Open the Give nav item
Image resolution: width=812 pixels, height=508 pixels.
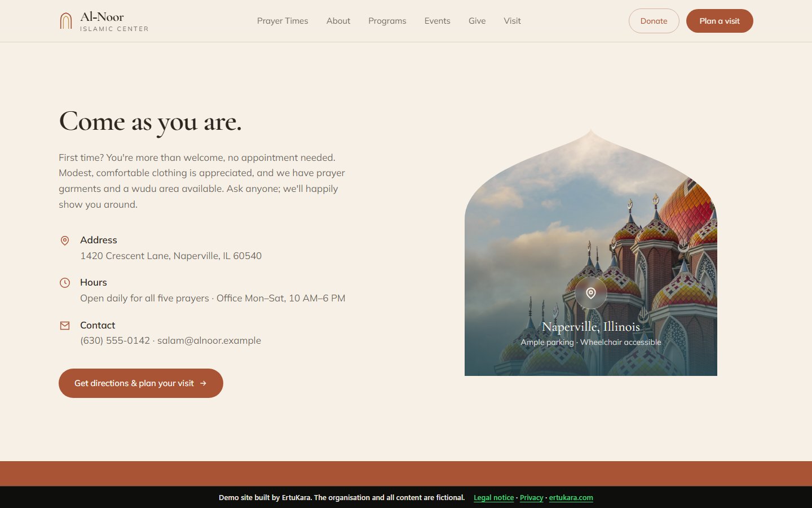point(477,21)
